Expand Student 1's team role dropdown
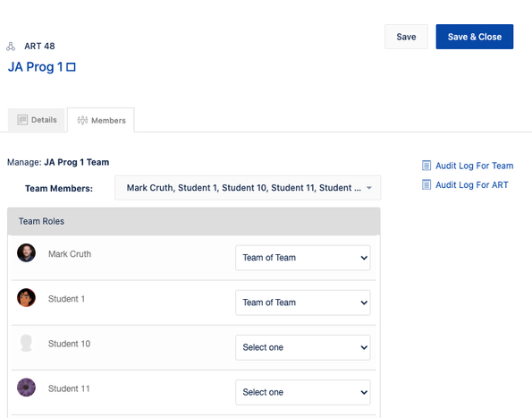This screenshot has height=418, width=532. click(x=302, y=303)
